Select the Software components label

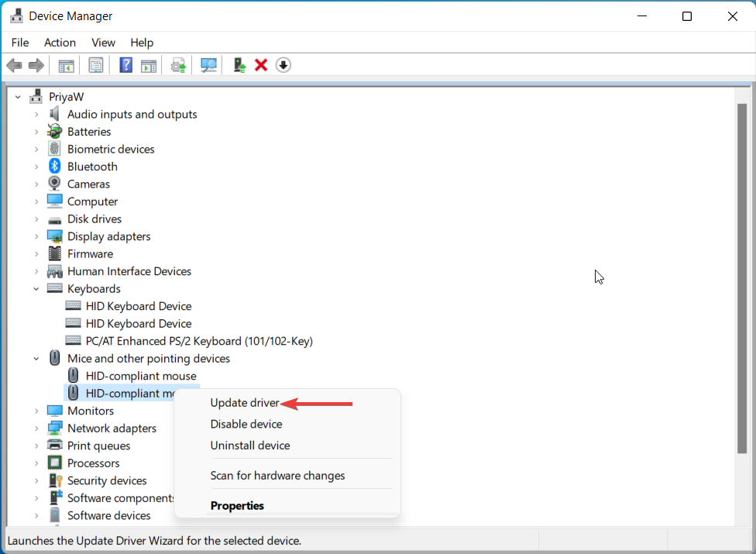121,497
